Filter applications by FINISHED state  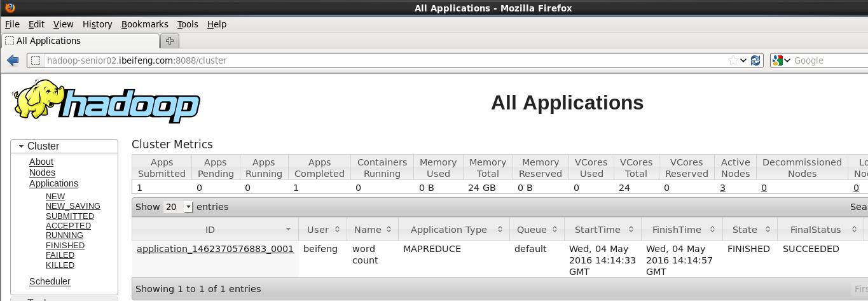pos(65,245)
